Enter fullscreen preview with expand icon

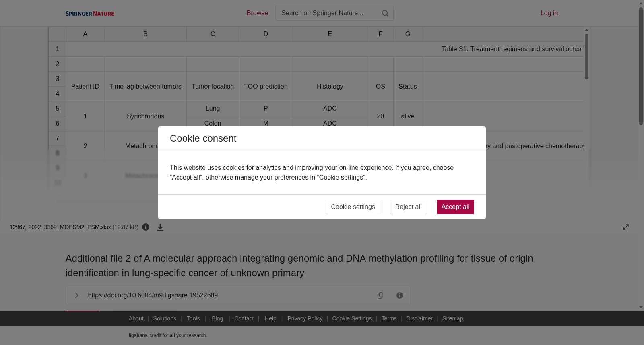pyautogui.click(x=626, y=227)
